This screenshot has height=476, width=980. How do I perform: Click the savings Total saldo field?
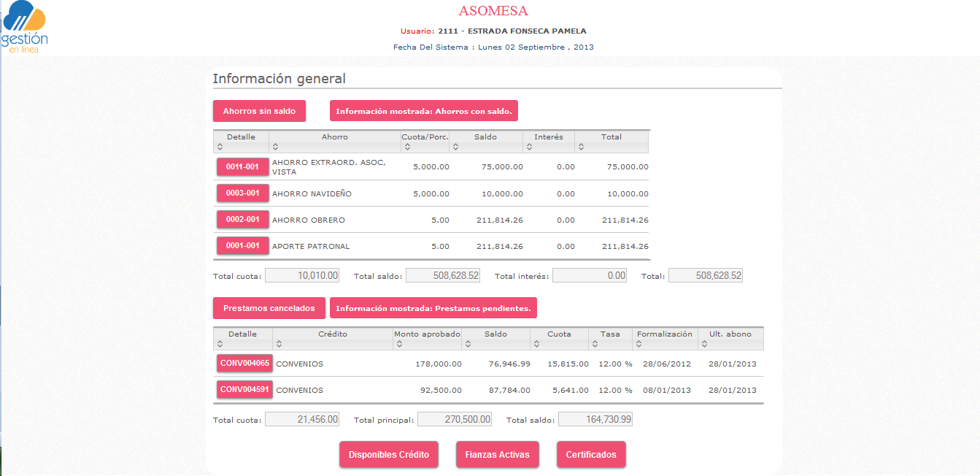[444, 275]
